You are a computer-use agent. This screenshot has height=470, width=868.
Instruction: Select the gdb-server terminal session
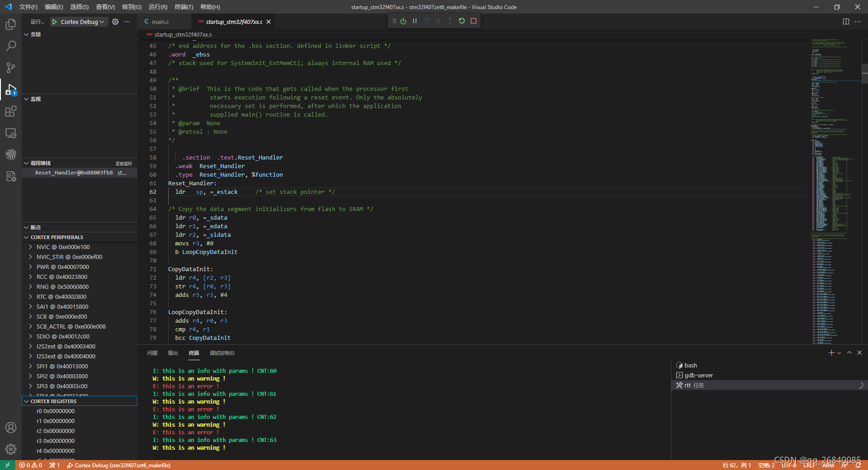(x=698, y=375)
